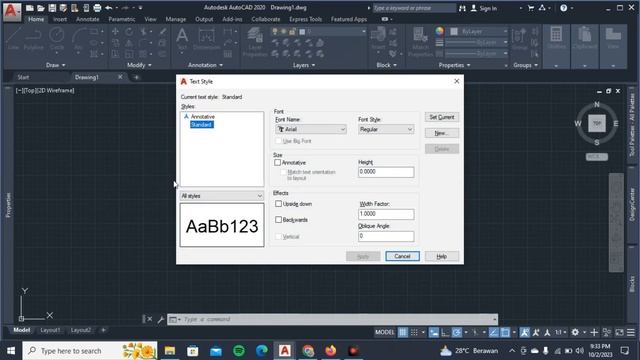Toggle snap mode in status bar

414,332
